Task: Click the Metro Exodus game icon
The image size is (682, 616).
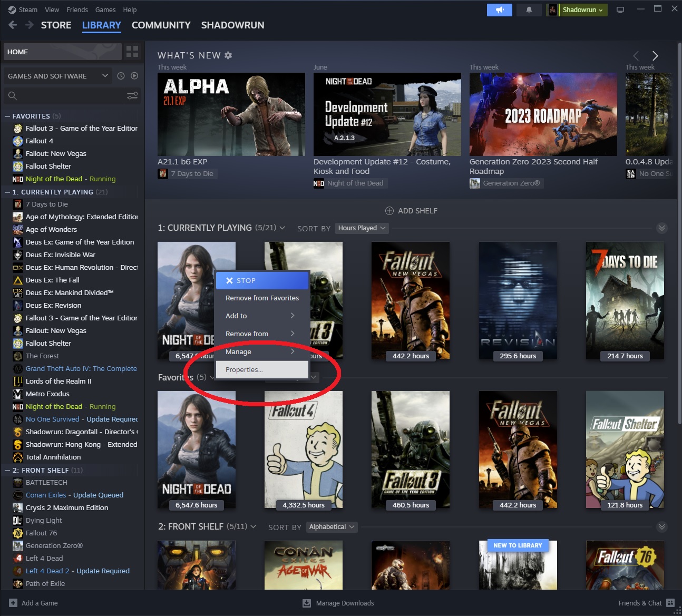Action: pos(18,394)
